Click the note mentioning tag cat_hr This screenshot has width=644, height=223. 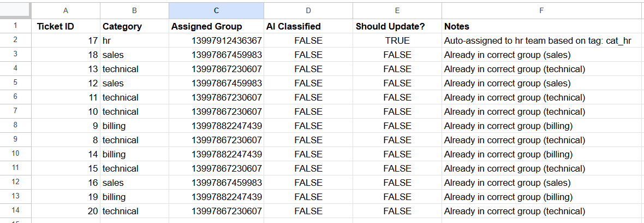tap(542, 40)
